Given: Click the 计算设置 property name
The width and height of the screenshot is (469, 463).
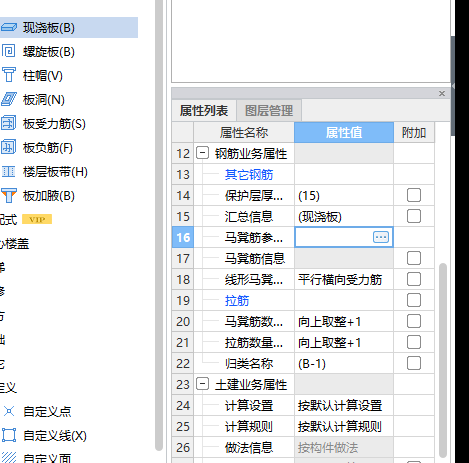Looking at the screenshot, I should (x=249, y=406).
